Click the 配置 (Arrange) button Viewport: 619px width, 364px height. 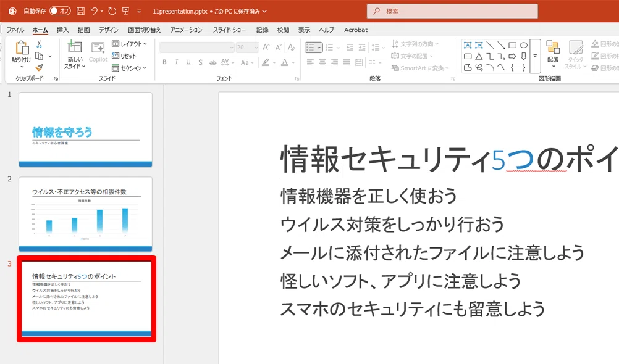coord(553,54)
